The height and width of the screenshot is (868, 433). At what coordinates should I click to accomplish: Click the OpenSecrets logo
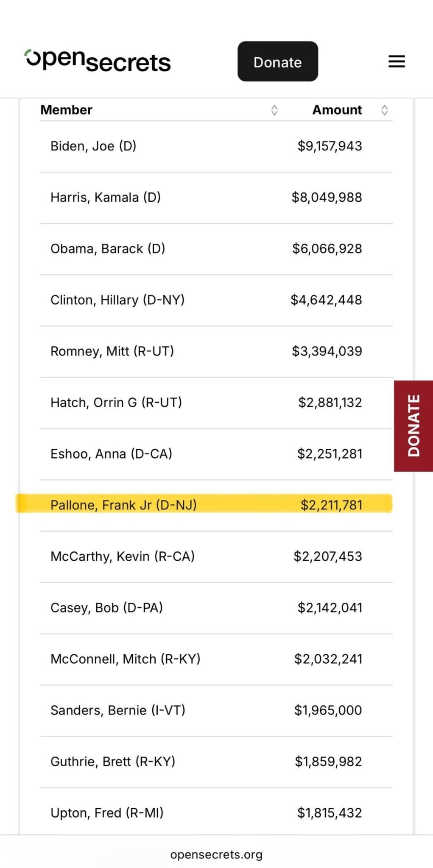click(x=98, y=61)
